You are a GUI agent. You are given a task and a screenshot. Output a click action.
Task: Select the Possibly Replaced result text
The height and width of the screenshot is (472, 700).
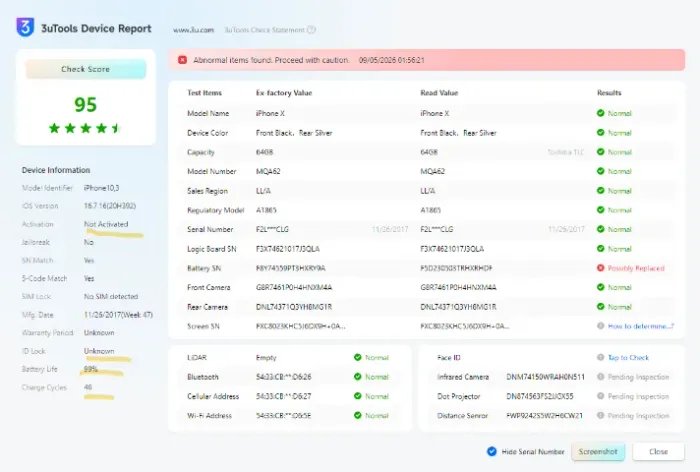click(x=636, y=268)
